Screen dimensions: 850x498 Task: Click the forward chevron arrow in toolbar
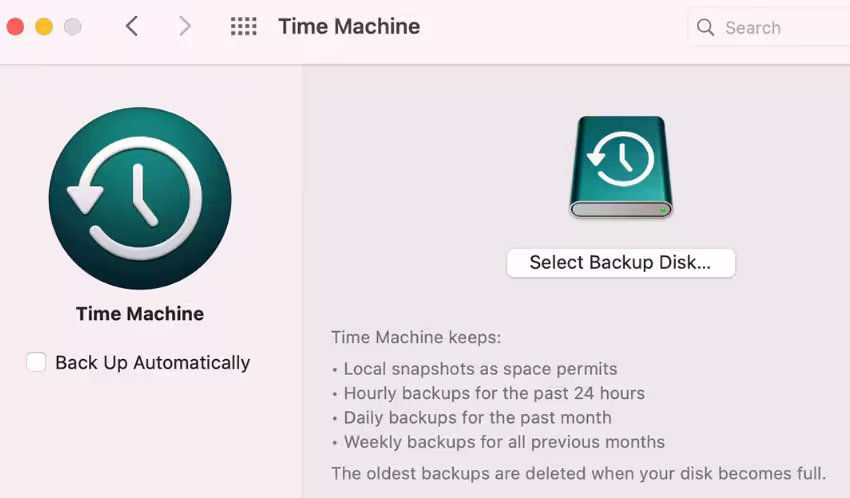185,27
